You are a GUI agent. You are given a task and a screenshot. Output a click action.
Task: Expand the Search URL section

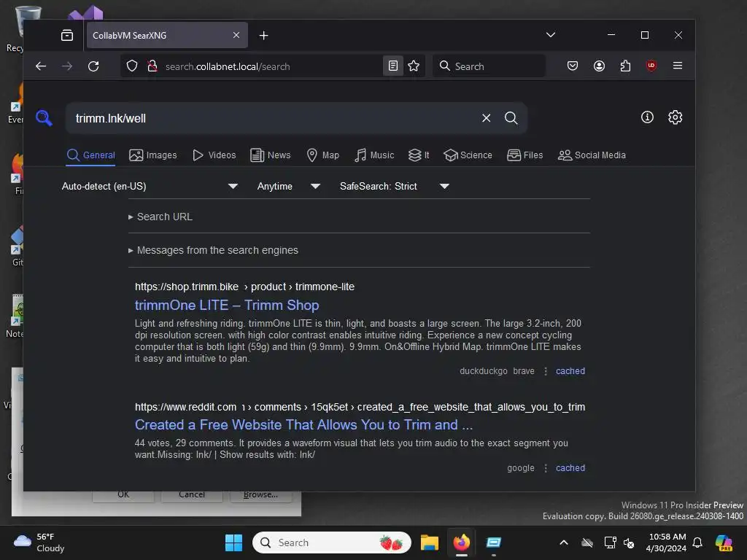(160, 217)
